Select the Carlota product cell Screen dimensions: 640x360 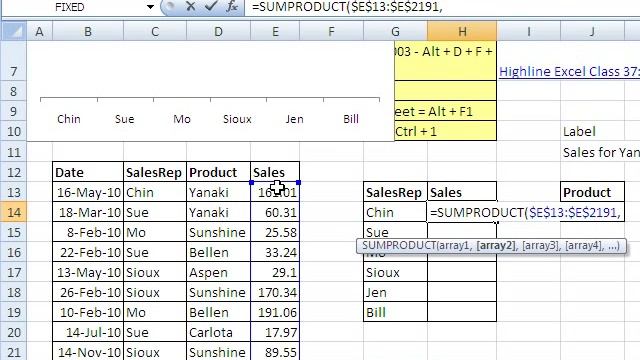[x=218, y=332]
